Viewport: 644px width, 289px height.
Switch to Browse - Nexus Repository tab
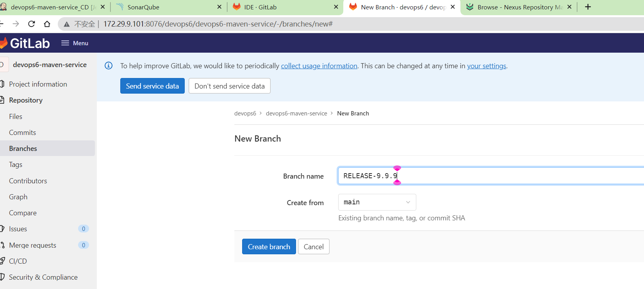coord(519,7)
